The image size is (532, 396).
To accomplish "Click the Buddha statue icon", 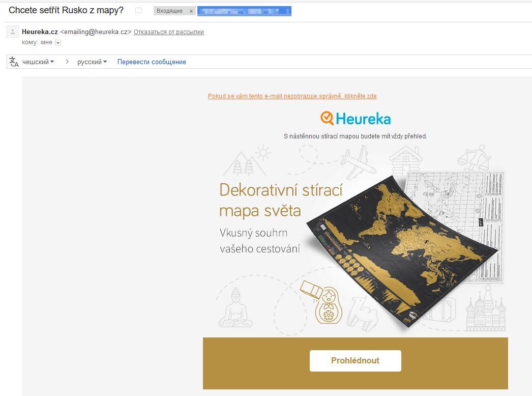I will click(x=235, y=308).
